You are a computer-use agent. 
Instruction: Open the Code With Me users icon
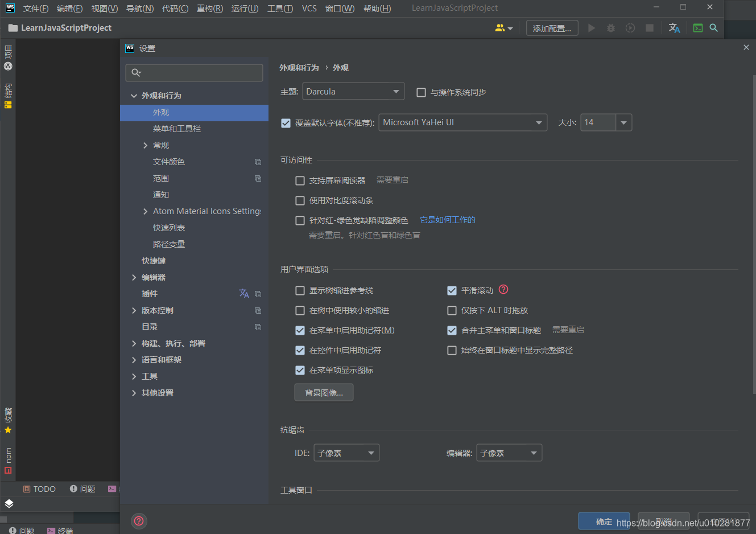pos(503,28)
